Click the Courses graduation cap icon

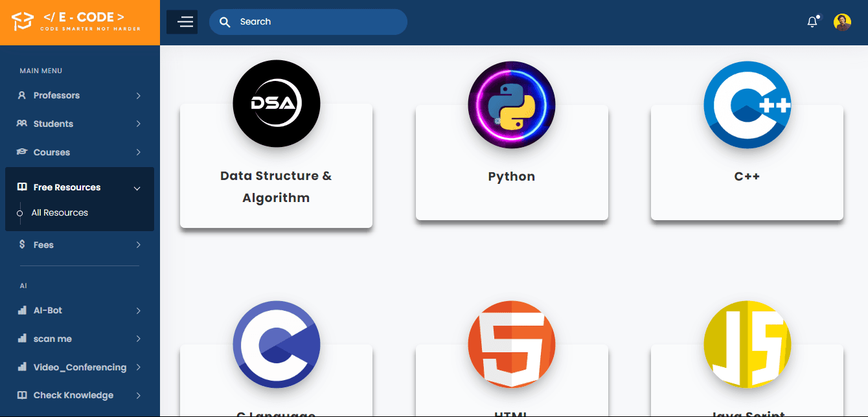[21, 152]
